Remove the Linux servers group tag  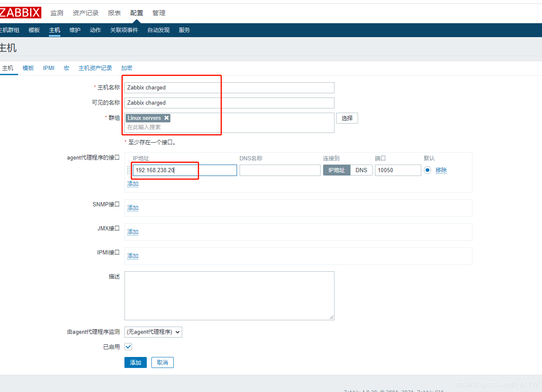pyautogui.click(x=167, y=118)
